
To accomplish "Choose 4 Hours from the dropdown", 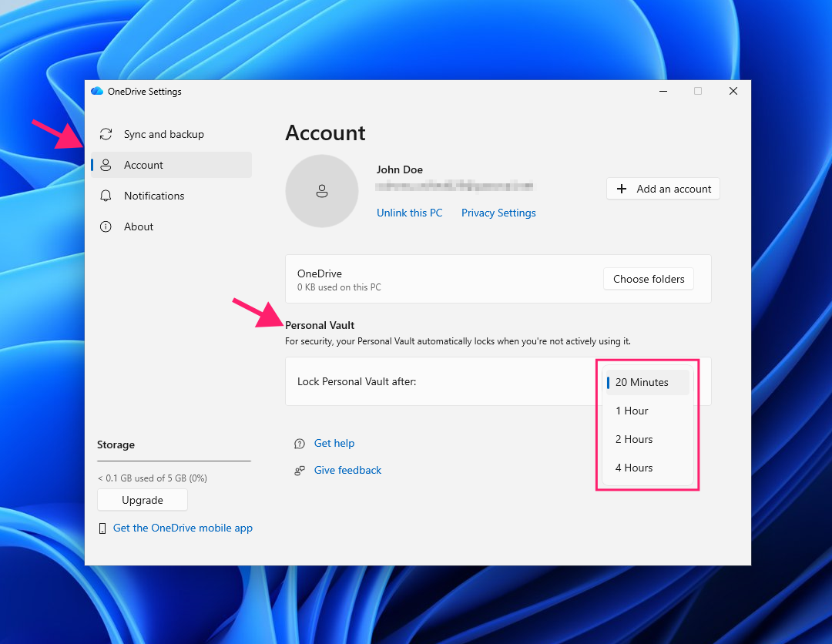I will click(x=647, y=468).
